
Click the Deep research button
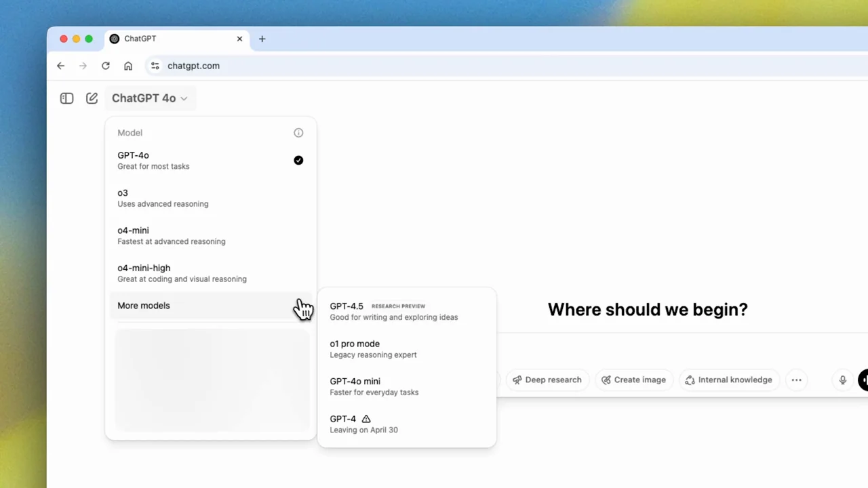[x=547, y=380]
